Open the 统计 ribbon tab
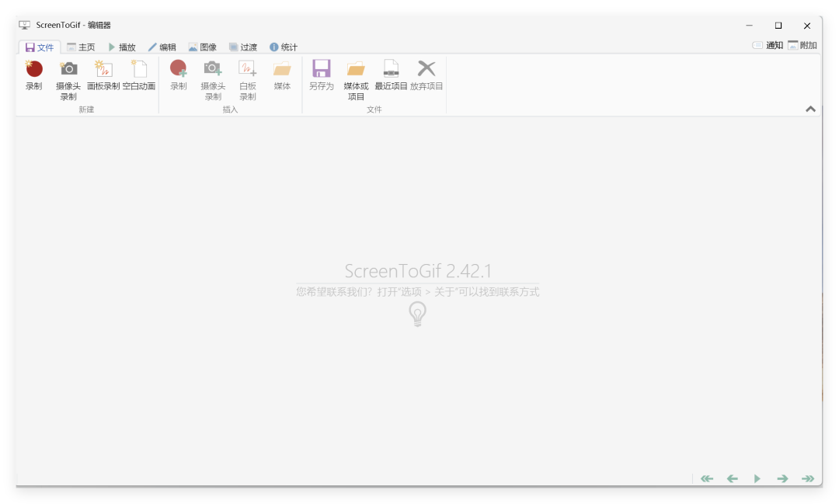This screenshot has height=504, width=839. click(284, 47)
